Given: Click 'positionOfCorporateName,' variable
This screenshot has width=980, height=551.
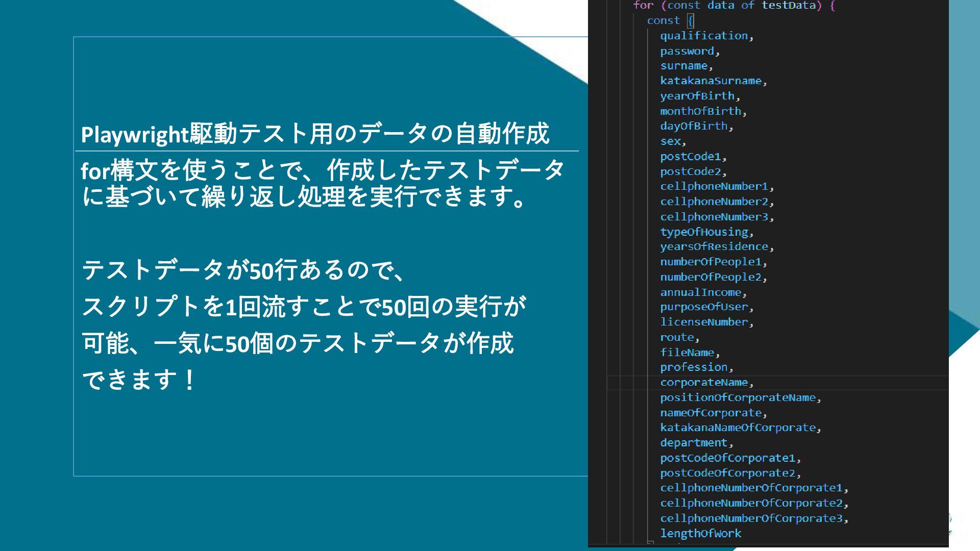Looking at the screenshot, I should (741, 397).
